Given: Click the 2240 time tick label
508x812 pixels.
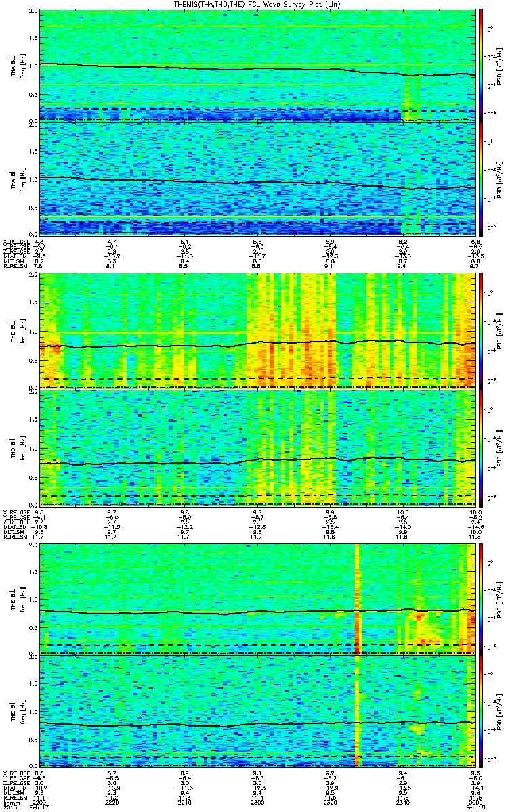Looking at the screenshot, I should point(186,802).
